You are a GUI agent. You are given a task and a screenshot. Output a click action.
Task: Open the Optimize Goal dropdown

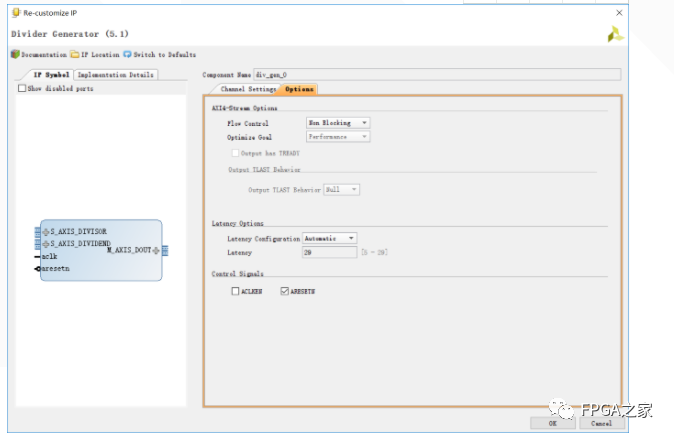337,136
